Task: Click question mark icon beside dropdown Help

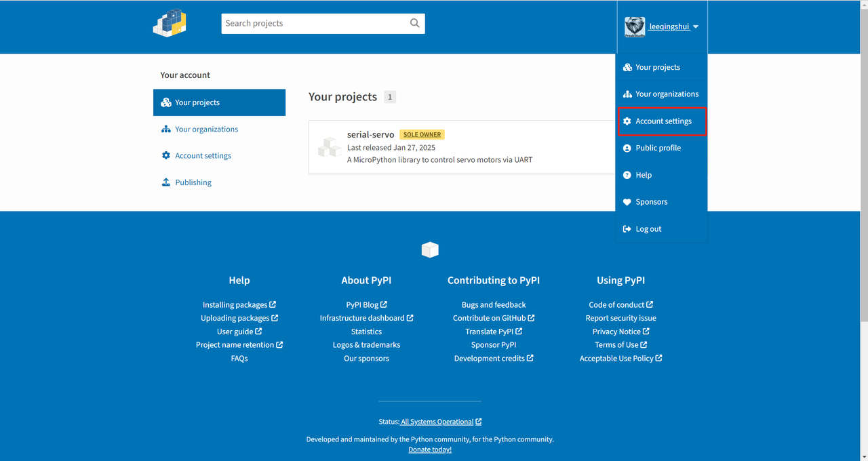Action: coord(627,175)
